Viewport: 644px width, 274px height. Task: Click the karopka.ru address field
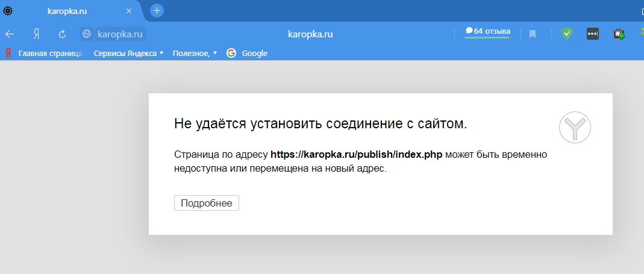pos(310,34)
